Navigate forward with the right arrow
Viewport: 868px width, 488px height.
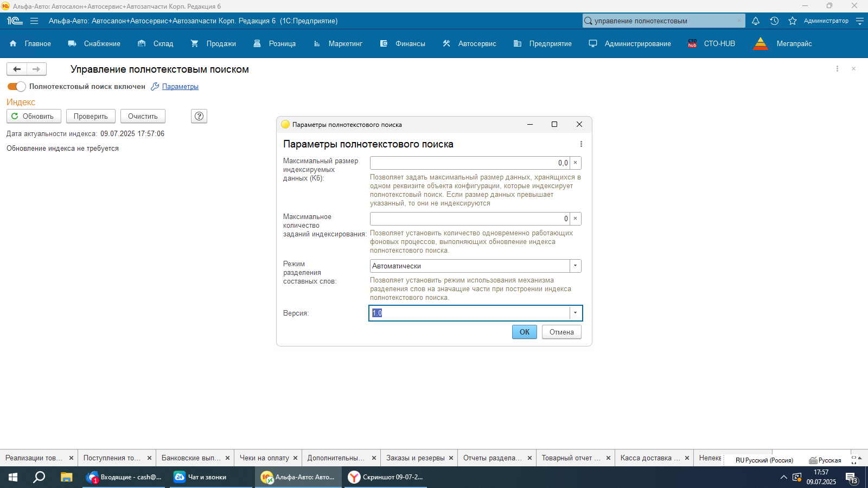tap(36, 69)
